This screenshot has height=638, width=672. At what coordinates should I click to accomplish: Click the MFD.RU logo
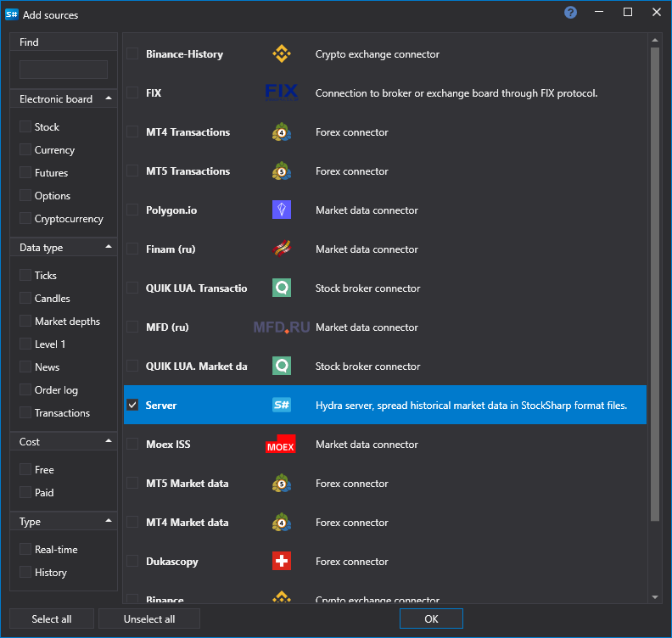(x=282, y=327)
